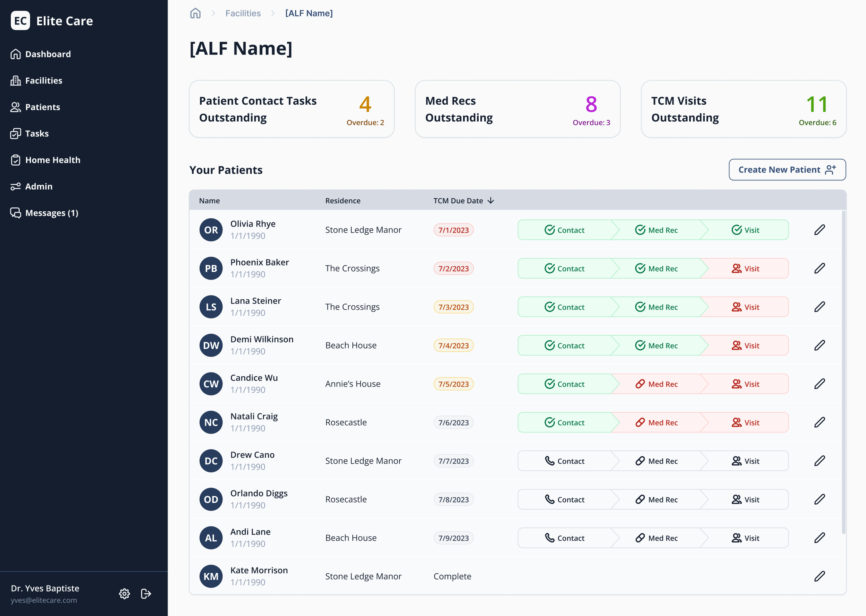Click the Residence column header
866x616 pixels.
coord(342,201)
